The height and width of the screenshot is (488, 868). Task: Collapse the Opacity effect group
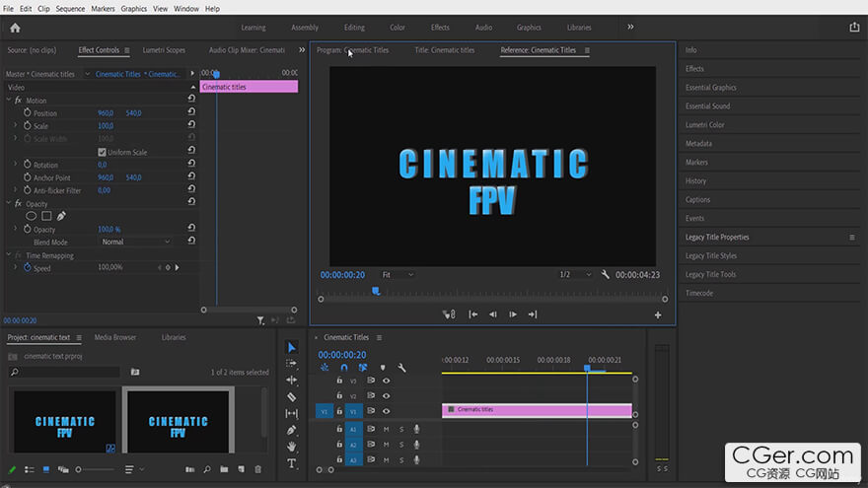pos(9,203)
